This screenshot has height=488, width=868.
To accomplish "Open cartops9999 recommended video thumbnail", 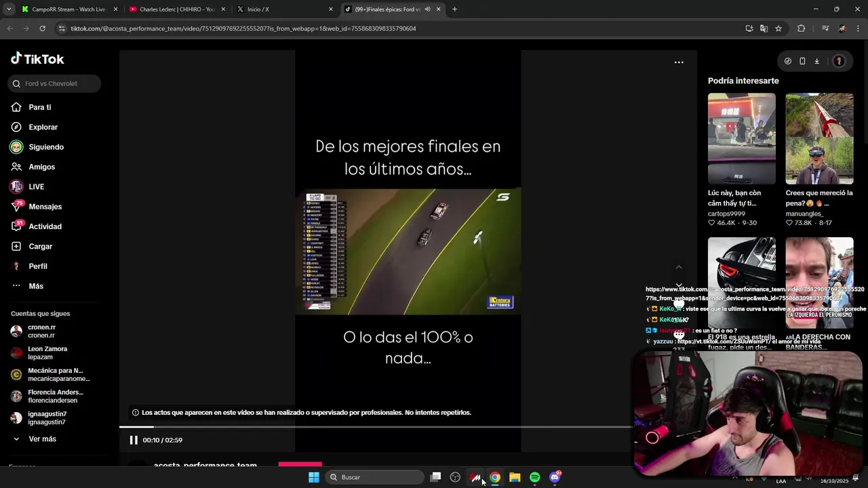I will [x=742, y=139].
